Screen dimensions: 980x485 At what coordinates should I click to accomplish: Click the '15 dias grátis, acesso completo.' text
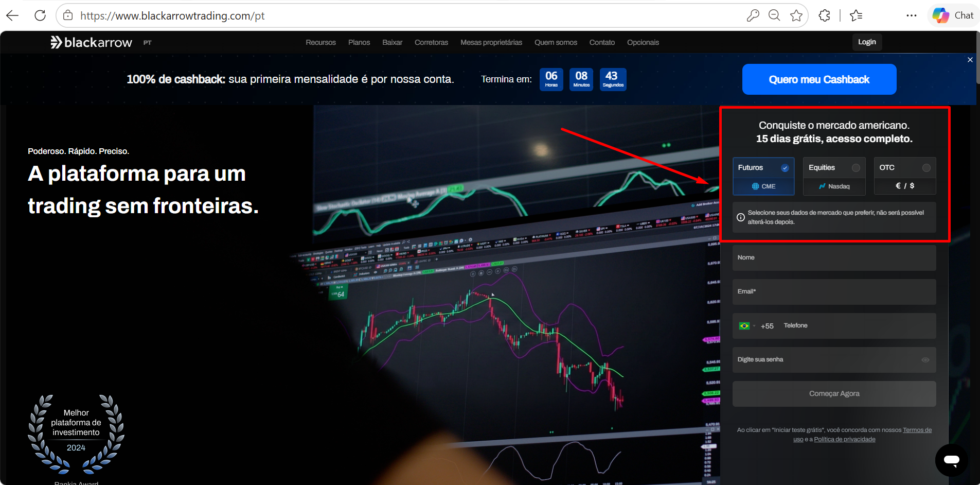point(834,139)
